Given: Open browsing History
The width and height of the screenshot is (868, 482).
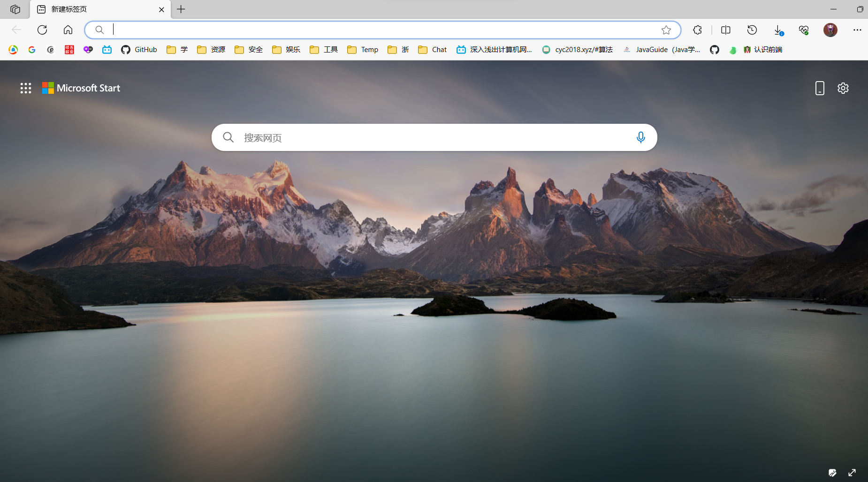Looking at the screenshot, I should click(752, 30).
